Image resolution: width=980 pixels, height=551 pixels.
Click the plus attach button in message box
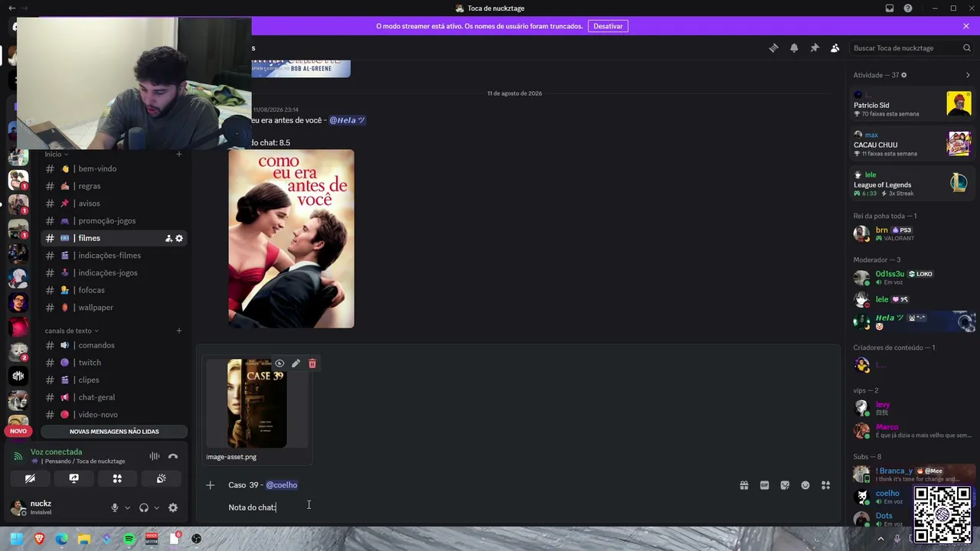[211, 485]
